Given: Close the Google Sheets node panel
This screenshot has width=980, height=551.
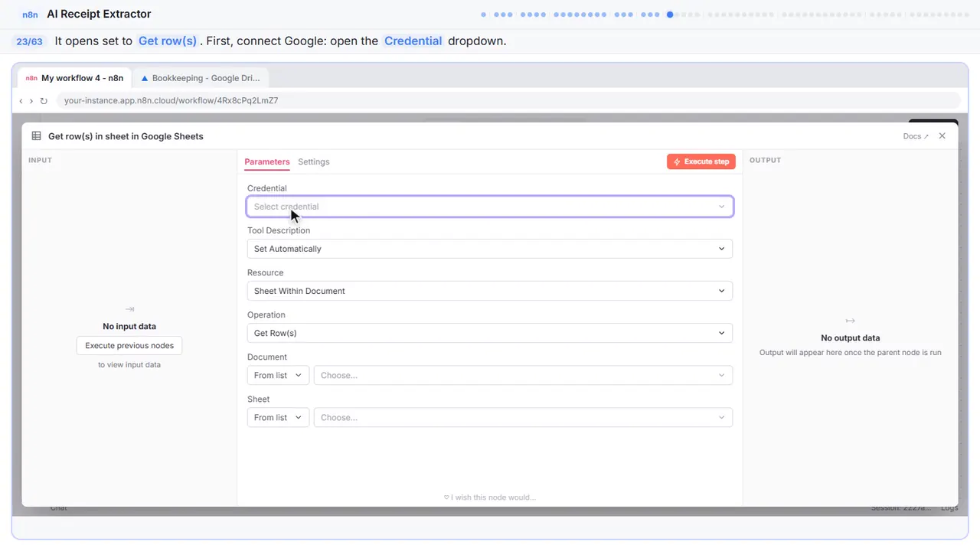Looking at the screenshot, I should [942, 136].
